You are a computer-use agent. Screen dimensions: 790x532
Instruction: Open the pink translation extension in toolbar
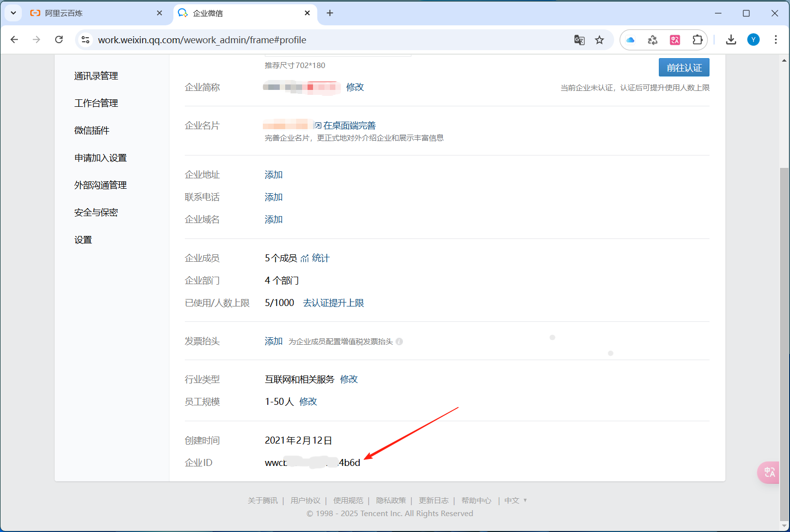[x=675, y=40]
